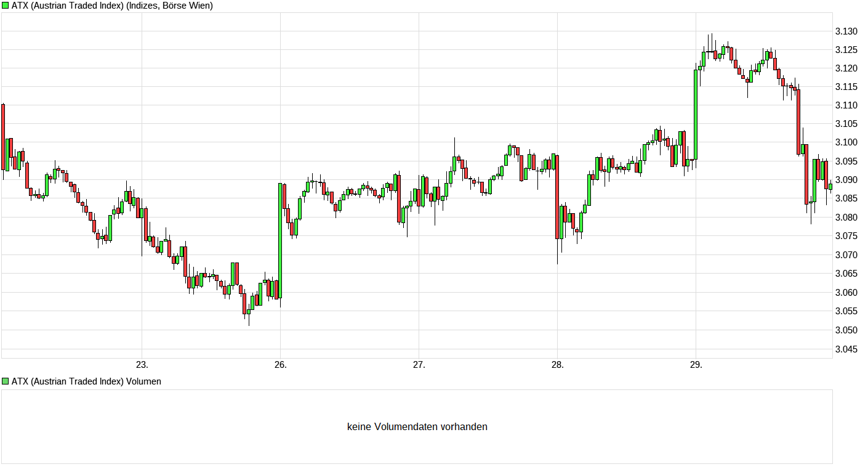Click the 3.065 price axis label
The width and height of the screenshot is (868, 472).
click(846, 274)
